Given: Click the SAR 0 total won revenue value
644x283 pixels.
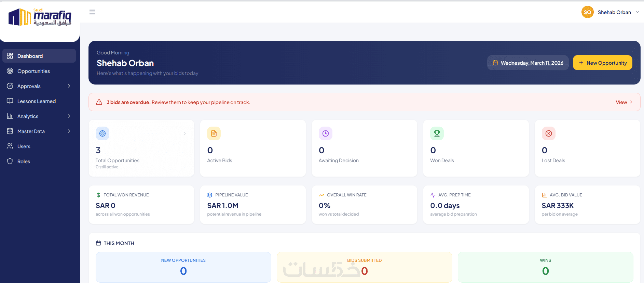Looking at the screenshot, I should pos(106,206).
